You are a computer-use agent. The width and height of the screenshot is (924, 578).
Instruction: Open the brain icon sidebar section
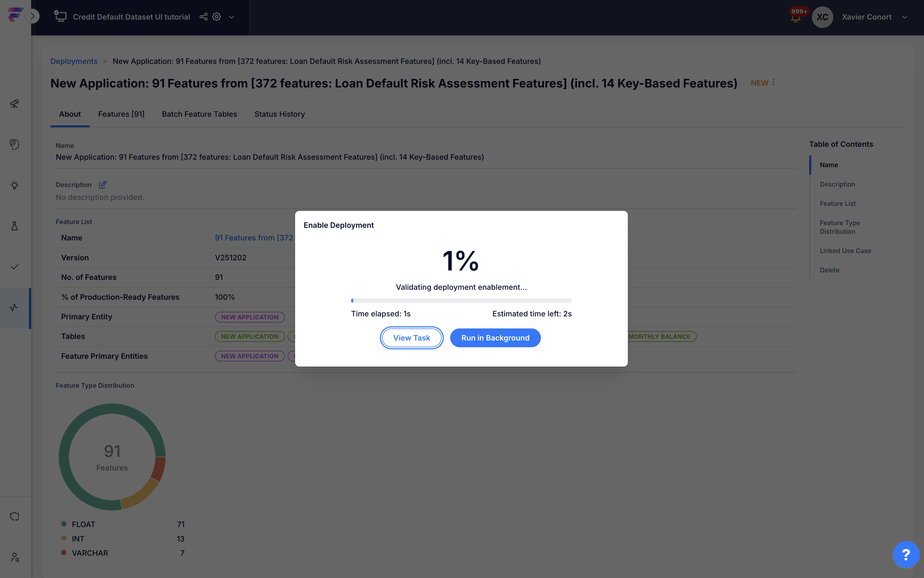coord(14,144)
